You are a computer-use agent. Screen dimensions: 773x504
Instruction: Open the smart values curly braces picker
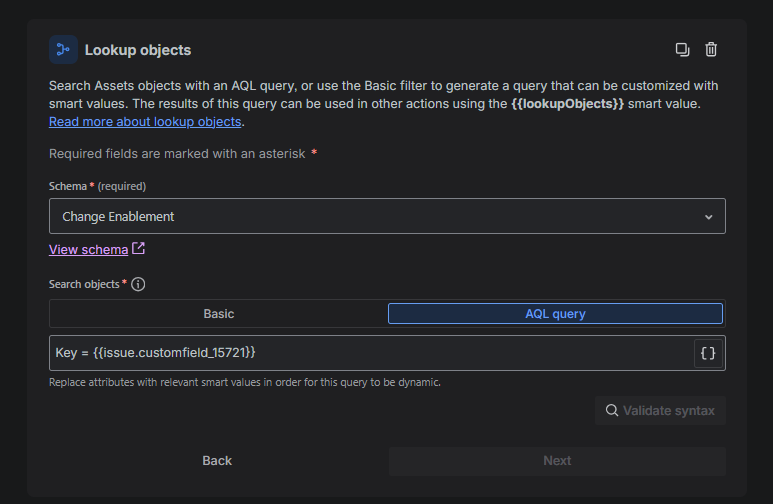point(708,353)
